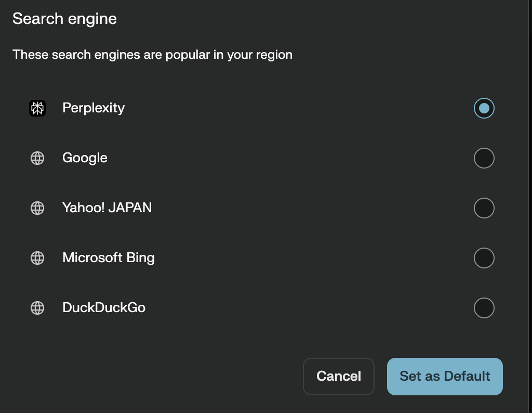Select the Perplexity radio button
Image resolution: width=532 pixels, height=413 pixels.
coord(484,108)
